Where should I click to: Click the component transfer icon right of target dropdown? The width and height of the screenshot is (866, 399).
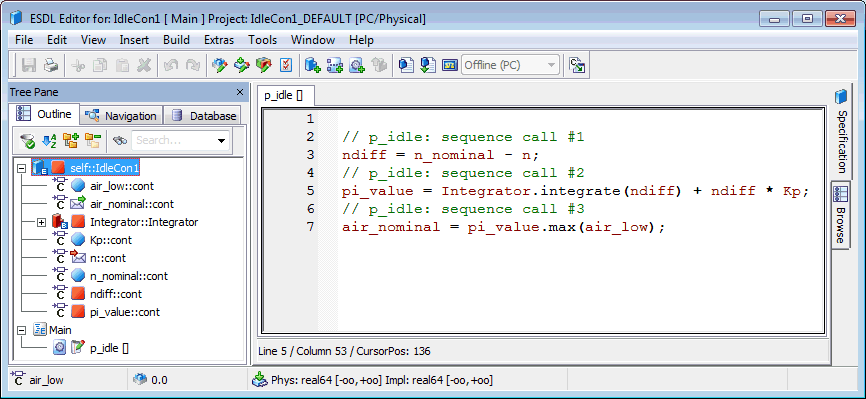pos(577,65)
